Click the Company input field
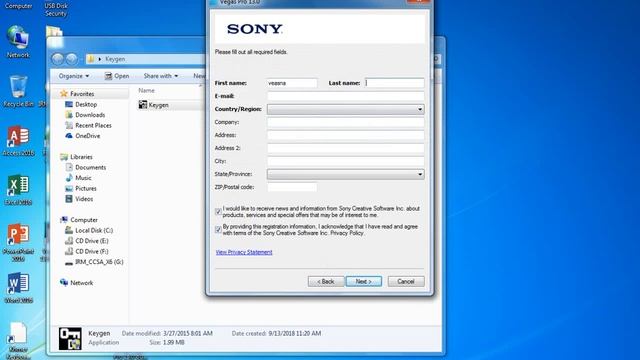The width and height of the screenshot is (640, 360). pos(346,122)
